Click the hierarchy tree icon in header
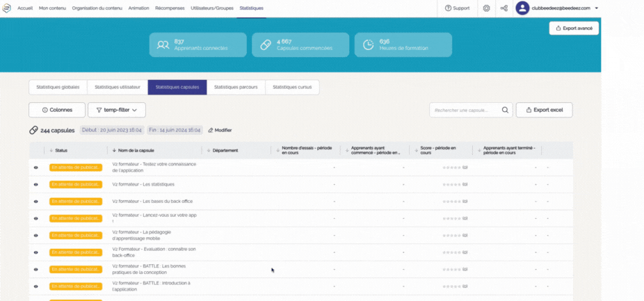The width and height of the screenshot is (644, 301). [504, 8]
